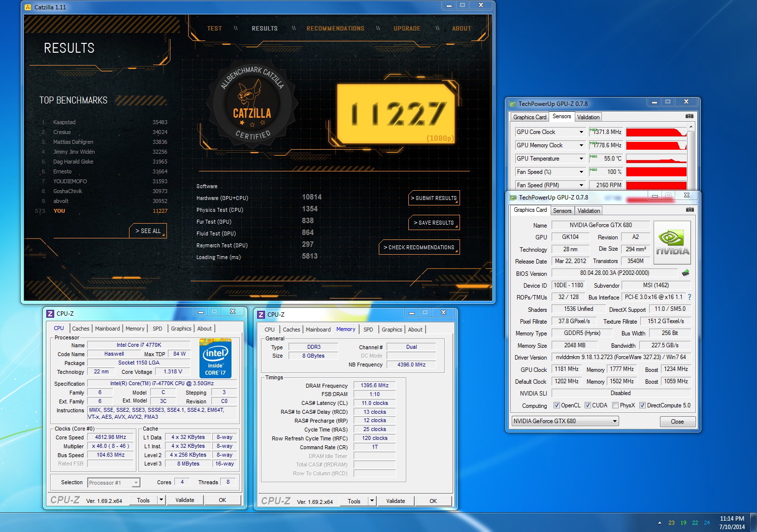Image resolution: width=757 pixels, height=532 pixels.
Task: Open Fan Speed (RPM) sensor dropdown
Action: (581, 185)
